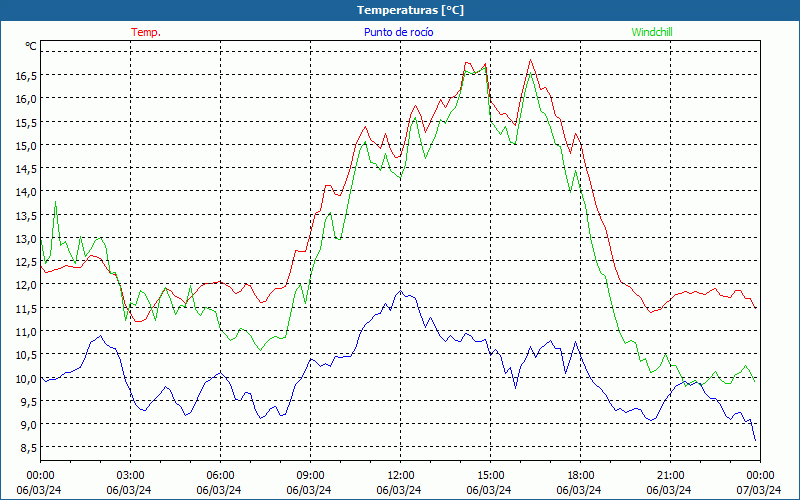Click the 16,5 y-axis value
Image resolution: width=800 pixels, height=500 pixels.
(x=26, y=76)
